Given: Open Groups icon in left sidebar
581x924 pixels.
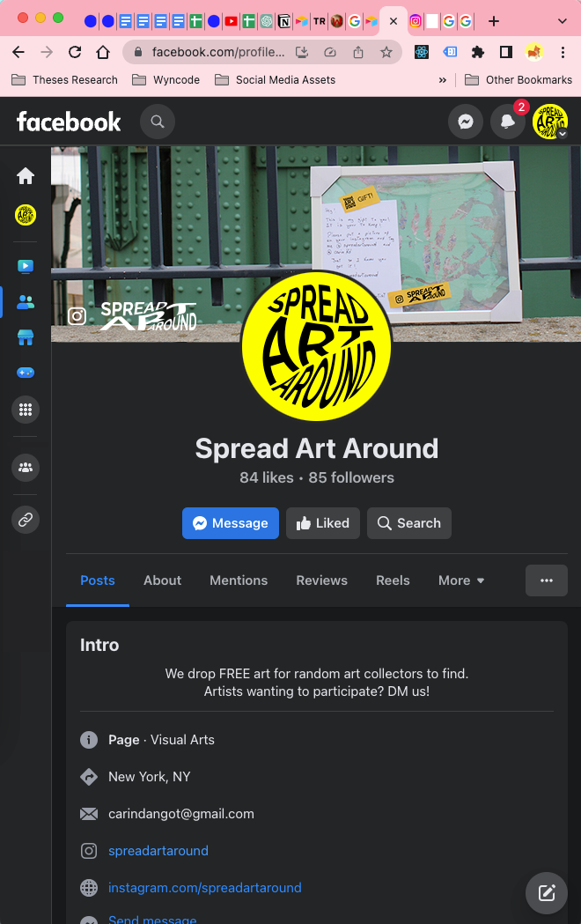Looking at the screenshot, I should (x=26, y=468).
